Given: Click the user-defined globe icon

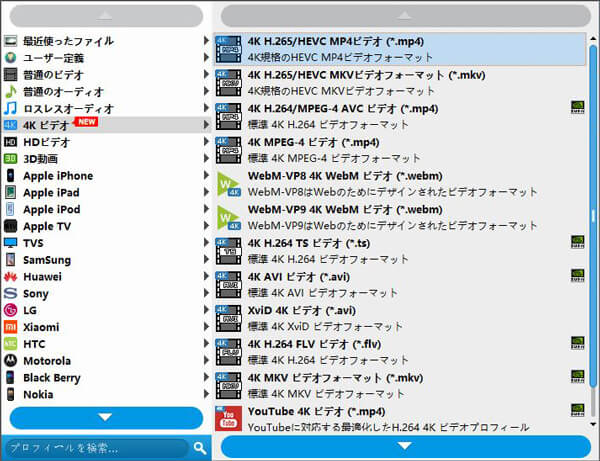Looking at the screenshot, I should click(10, 58).
